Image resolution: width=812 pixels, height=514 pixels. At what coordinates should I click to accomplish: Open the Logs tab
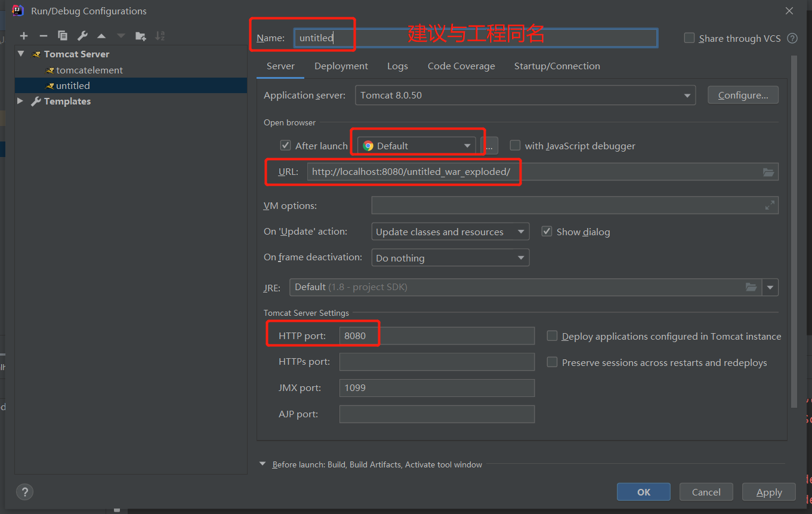tap(397, 66)
